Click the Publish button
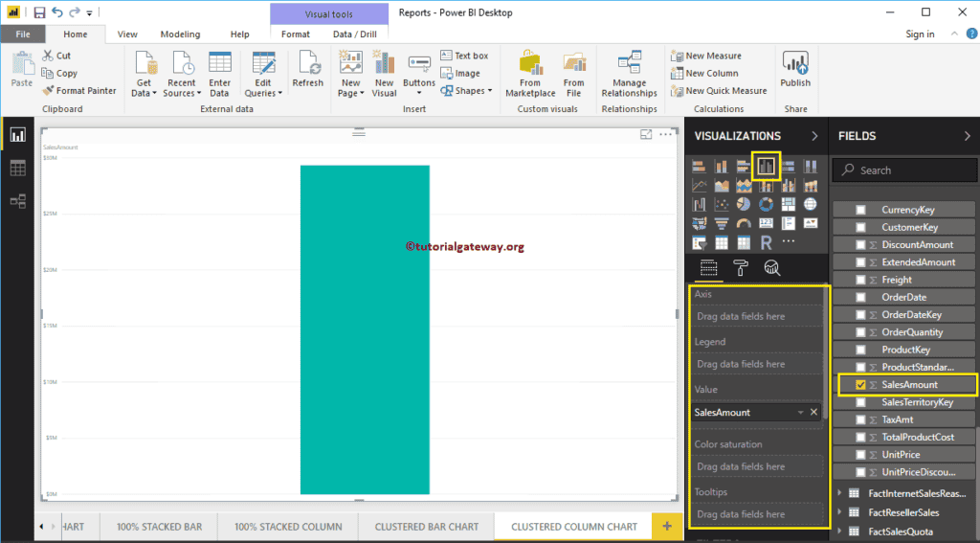This screenshot has width=980, height=543. 795,70
